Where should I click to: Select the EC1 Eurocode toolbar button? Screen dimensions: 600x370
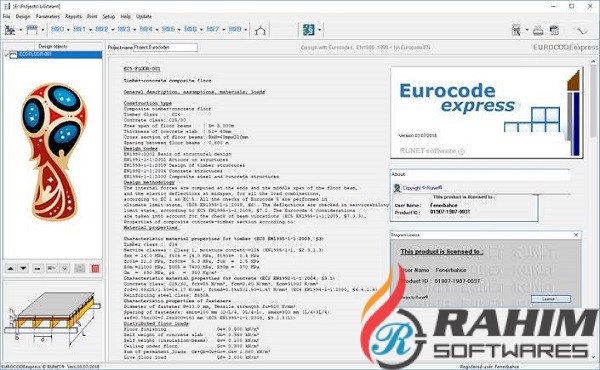(x=80, y=29)
